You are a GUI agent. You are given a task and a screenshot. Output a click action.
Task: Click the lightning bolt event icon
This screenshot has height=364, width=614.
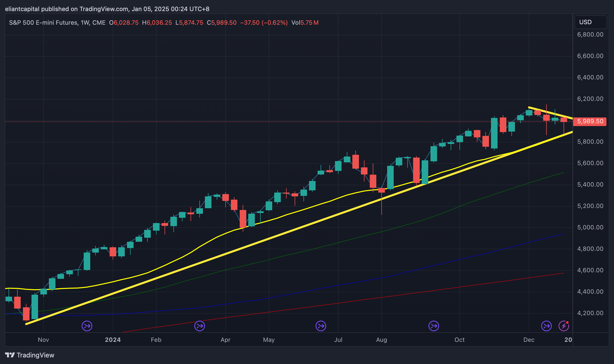click(564, 326)
